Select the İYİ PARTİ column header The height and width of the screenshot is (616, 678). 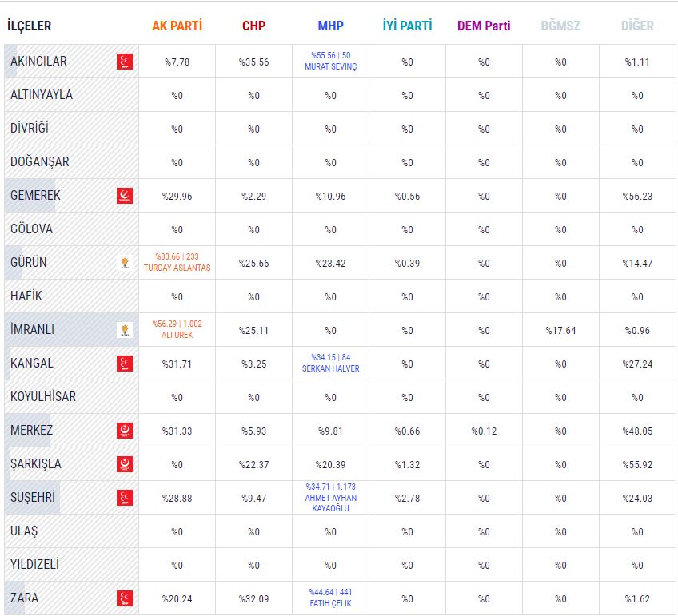407,26
